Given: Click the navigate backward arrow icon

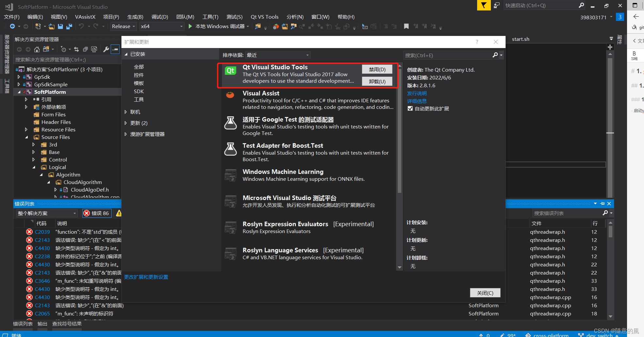Looking at the screenshot, I should 12,26.
